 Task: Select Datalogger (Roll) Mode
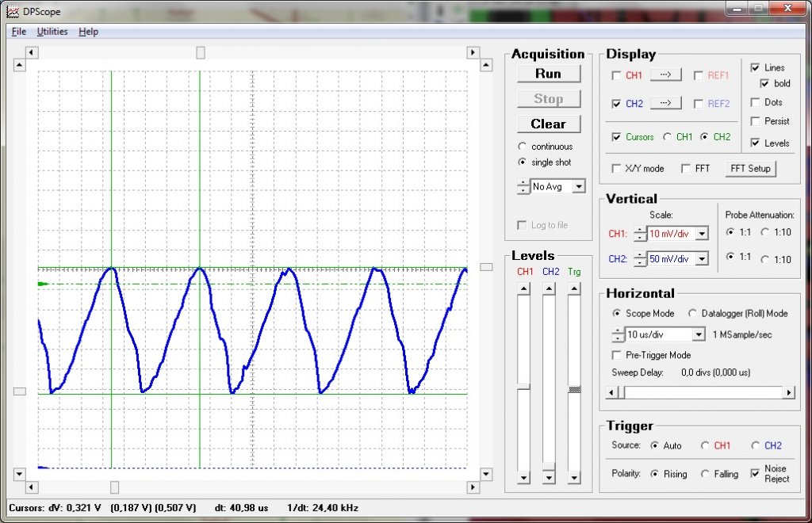692,313
